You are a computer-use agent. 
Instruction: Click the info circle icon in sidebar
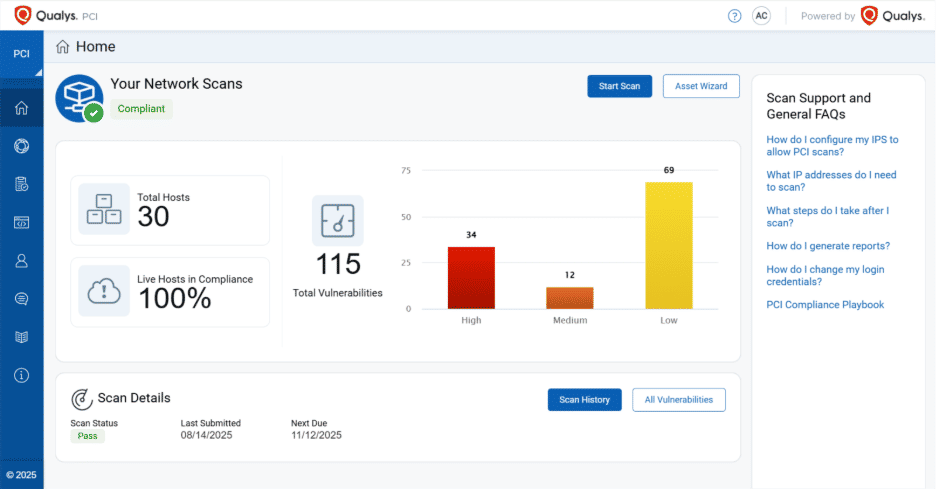coord(21,375)
